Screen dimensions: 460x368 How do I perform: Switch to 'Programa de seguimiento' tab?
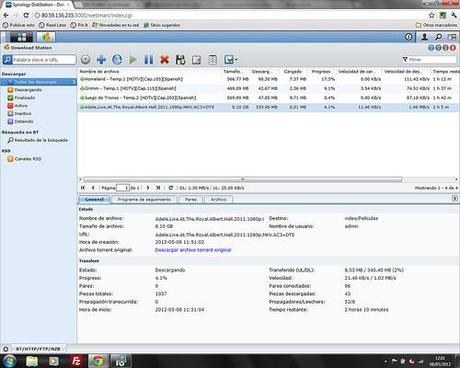pos(144,199)
